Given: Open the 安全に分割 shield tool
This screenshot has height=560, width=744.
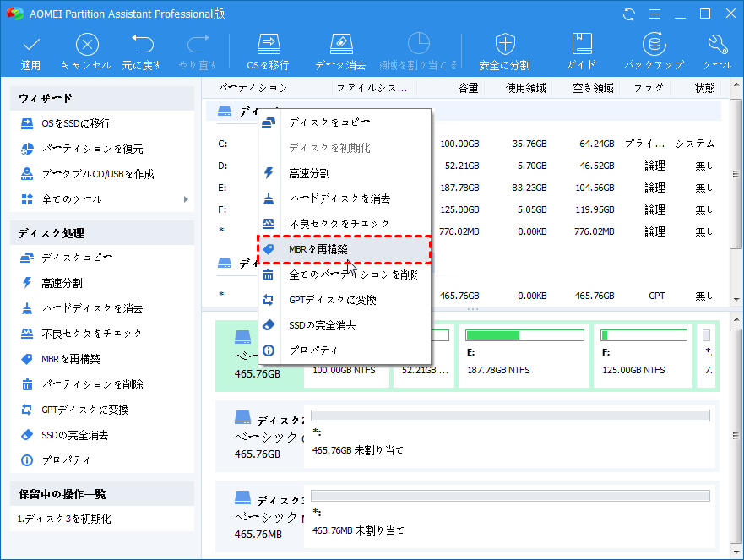Looking at the screenshot, I should tap(504, 52).
